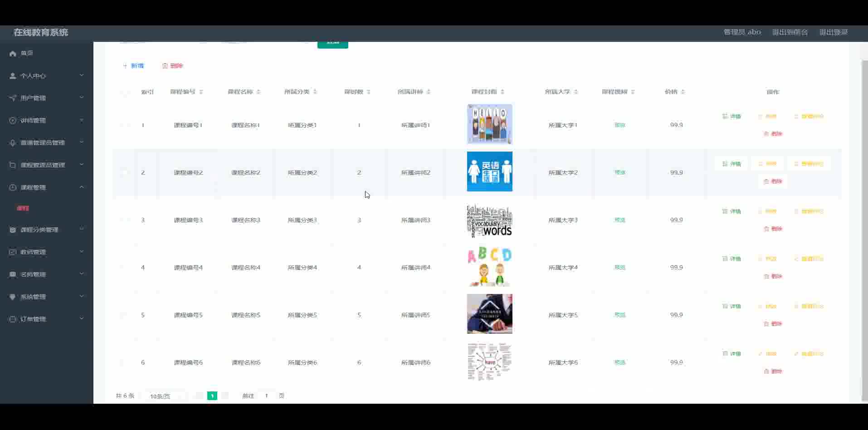Expand 讲师管理 using its chevron
This screenshot has width=868, height=430.
pyautogui.click(x=82, y=120)
